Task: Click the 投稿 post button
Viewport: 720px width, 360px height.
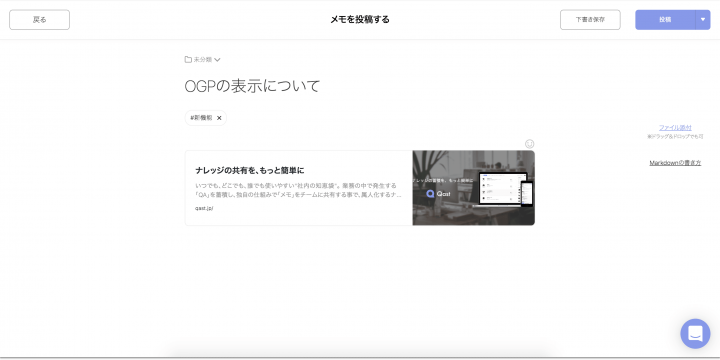Action: click(665, 20)
